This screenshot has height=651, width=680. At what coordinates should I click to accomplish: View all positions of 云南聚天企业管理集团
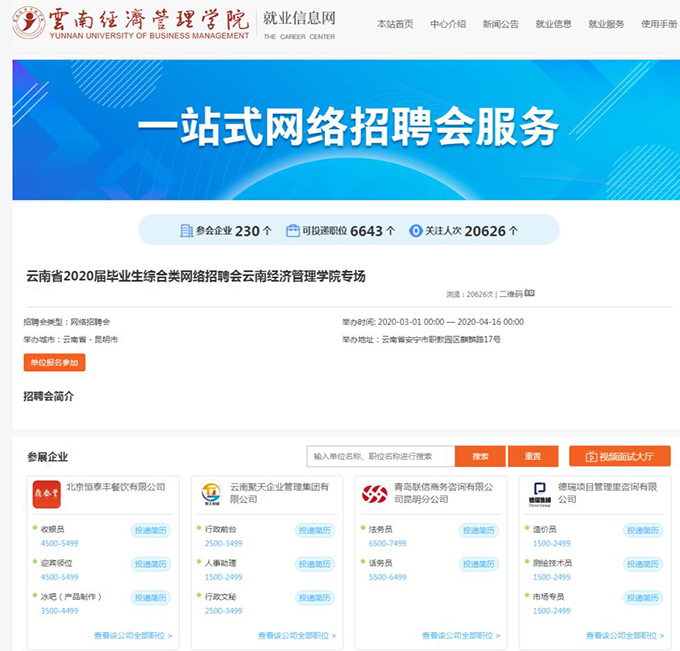[x=297, y=636]
